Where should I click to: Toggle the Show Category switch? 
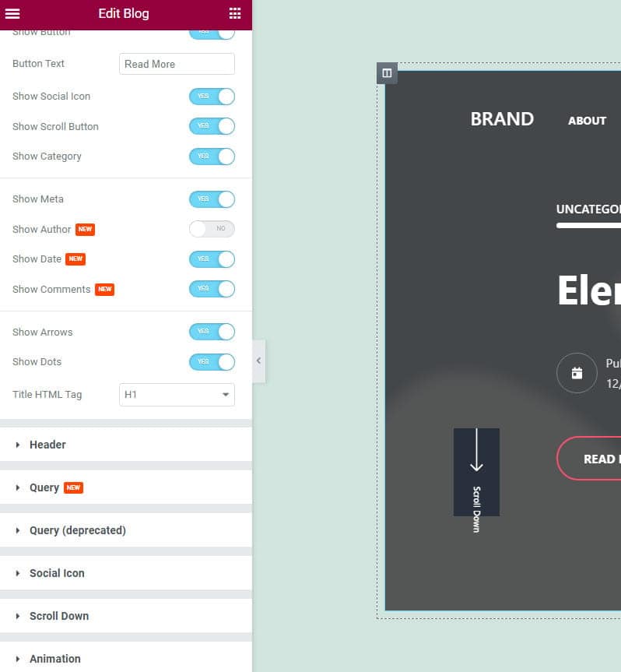(212, 157)
